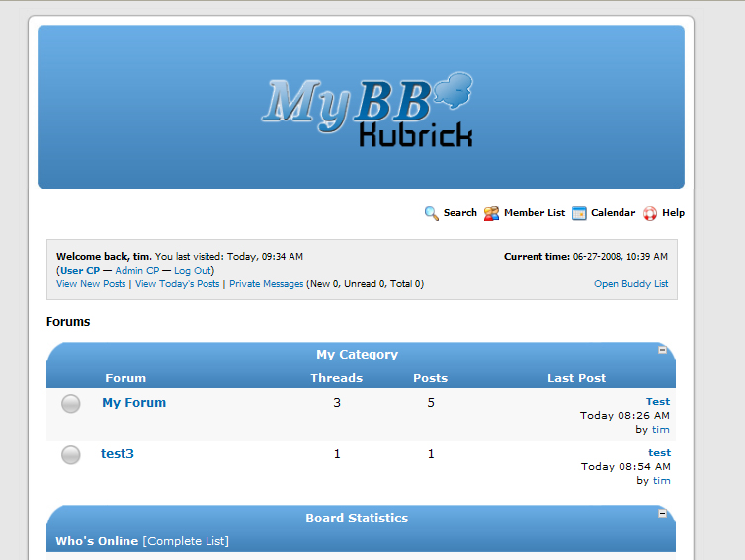Screen dimensions: 745x560
Task: Open the test3 forum
Action: (x=118, y=454)
